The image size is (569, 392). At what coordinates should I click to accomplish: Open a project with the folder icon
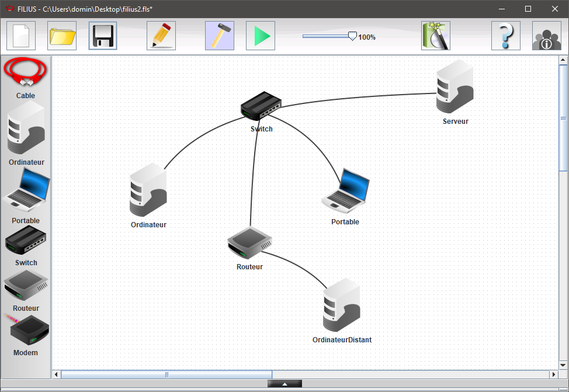[x=62, y=36]
